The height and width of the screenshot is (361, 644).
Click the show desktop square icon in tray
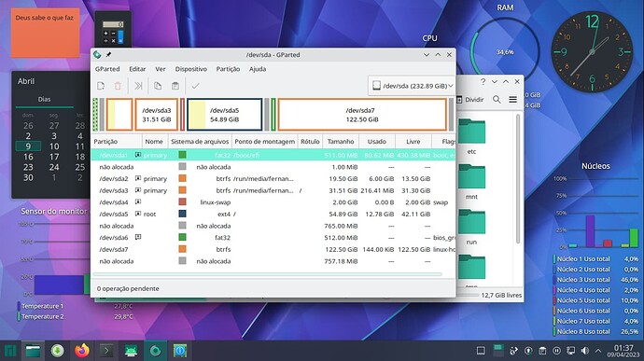481,351
